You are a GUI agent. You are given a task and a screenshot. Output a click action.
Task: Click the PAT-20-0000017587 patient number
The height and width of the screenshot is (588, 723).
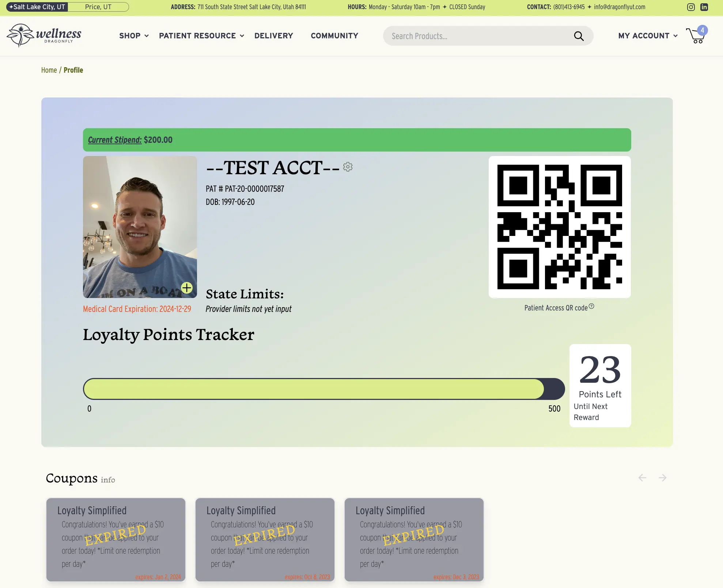pos(254,189)
